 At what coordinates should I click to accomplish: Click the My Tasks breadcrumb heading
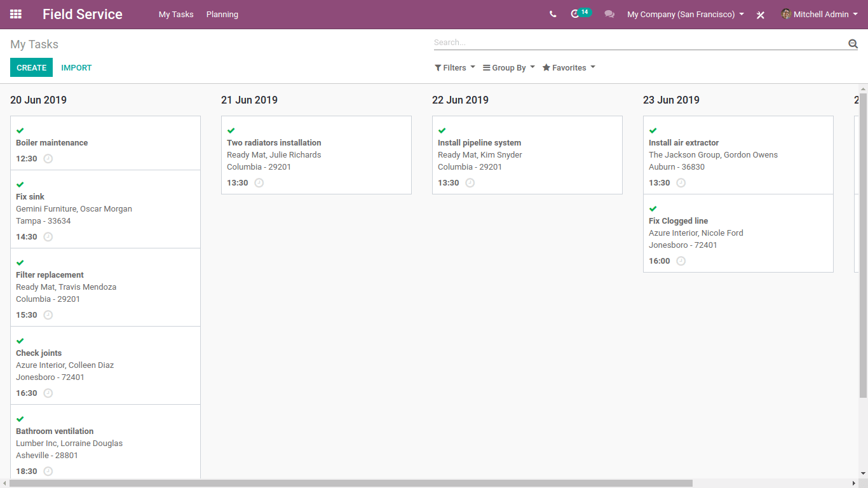point(34,44)
